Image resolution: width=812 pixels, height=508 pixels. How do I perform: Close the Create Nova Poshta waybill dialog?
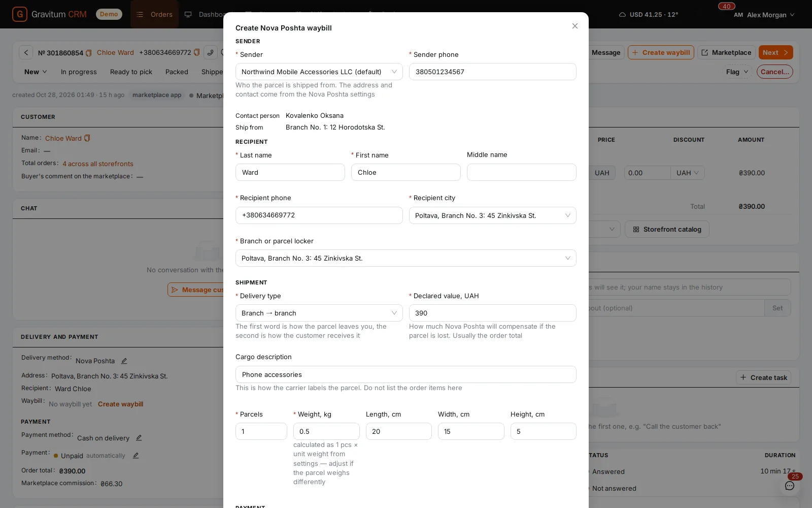pos(575,26)
